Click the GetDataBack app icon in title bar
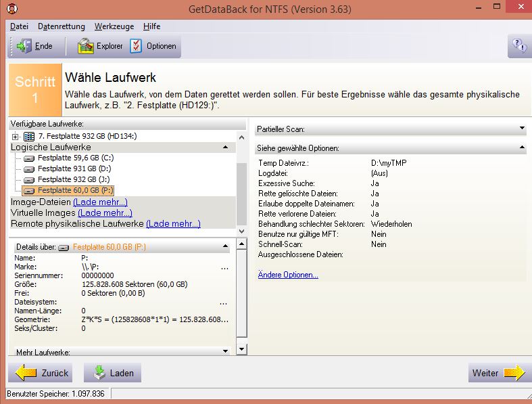 point(12,9)
